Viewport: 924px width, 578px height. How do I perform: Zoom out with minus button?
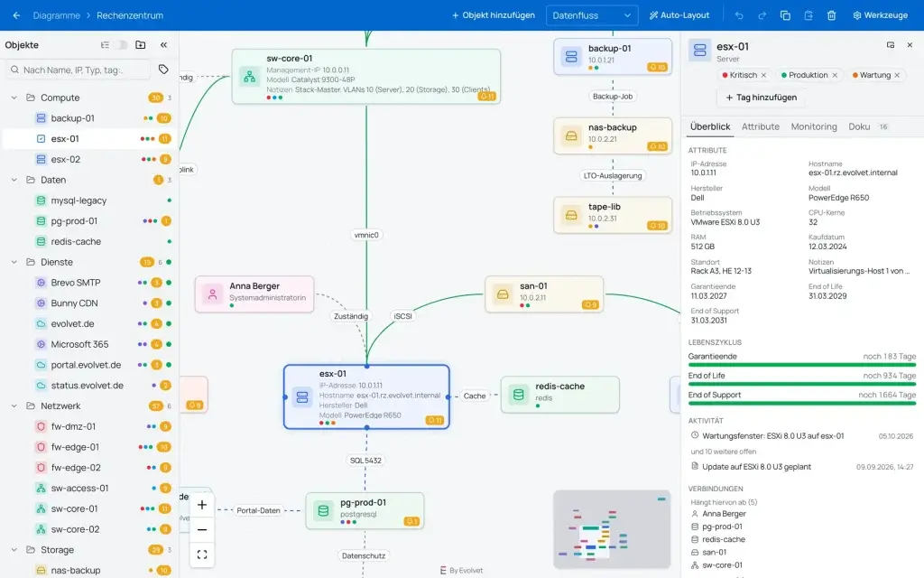coord(201,529)
